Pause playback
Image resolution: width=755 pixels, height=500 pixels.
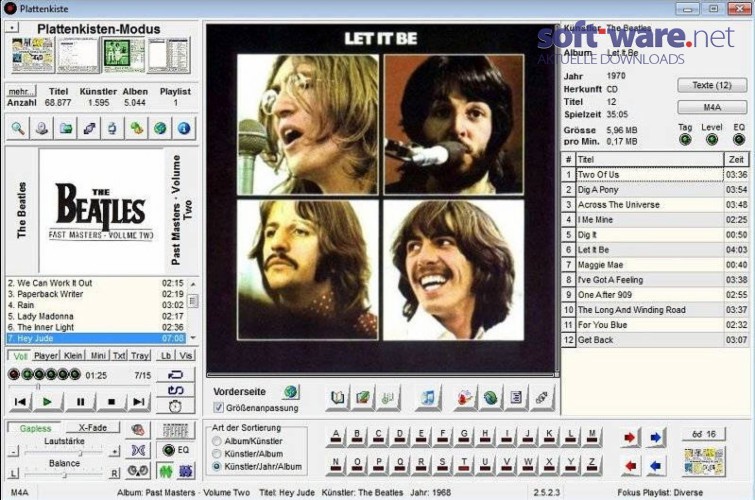80,402
